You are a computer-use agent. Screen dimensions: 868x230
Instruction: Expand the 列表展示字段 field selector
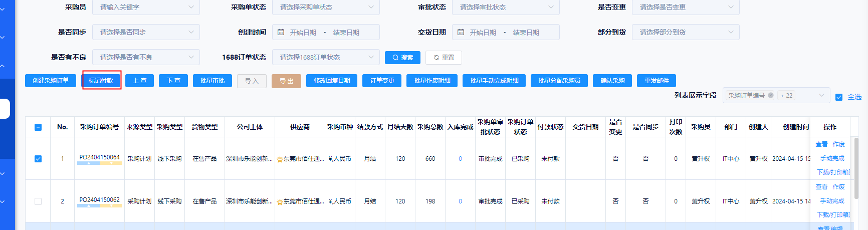(776, 95)
